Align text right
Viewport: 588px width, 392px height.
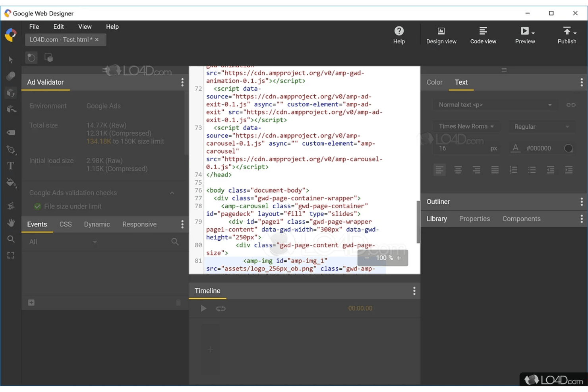(x=476, y=170)
